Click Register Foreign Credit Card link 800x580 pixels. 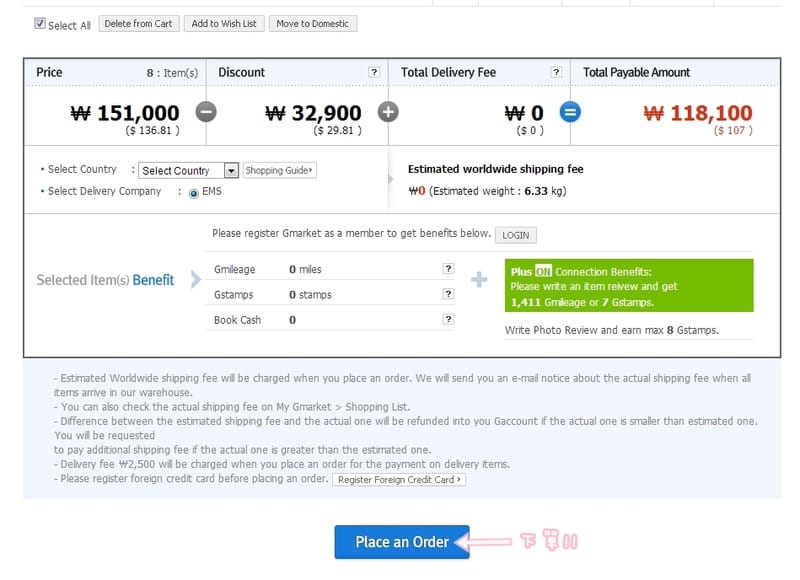pos(398,480)
